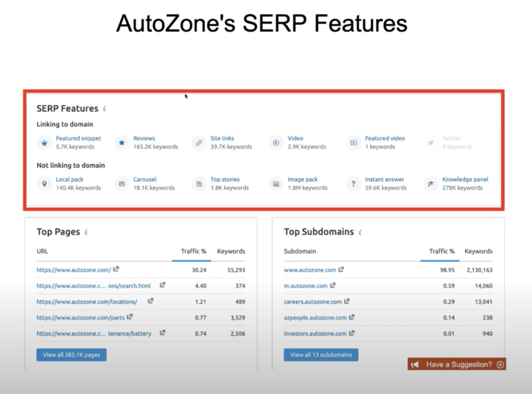Viewport: 532px width, 394px height.
Task: Click the Knowledge panel icon
Action: click(430, 183)
